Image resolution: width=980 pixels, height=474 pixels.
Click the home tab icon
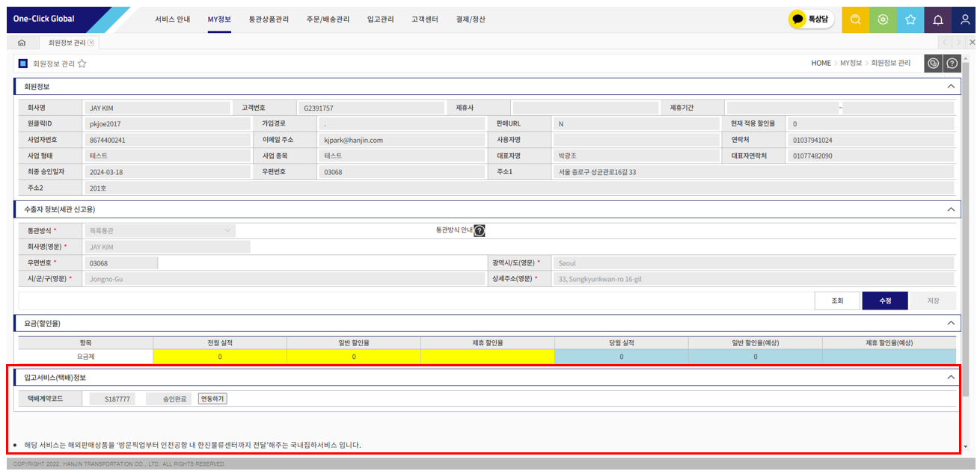pos(22,43)
